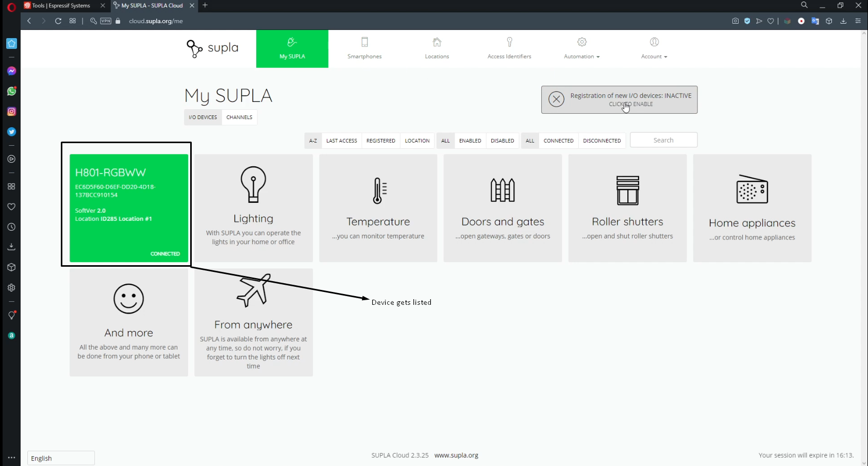Open the blue shield privacy protection
Image resolution: width=868 pixels, height=466 pixels.
747,21
